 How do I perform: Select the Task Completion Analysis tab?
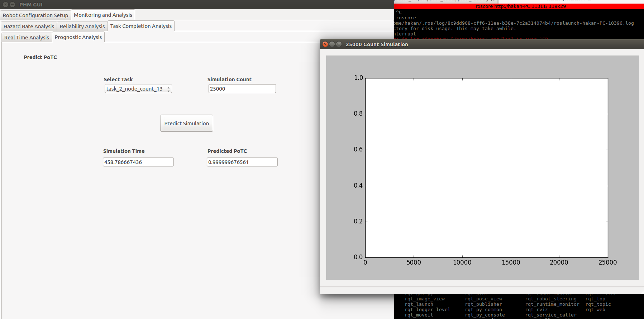(x=141, y=26)
